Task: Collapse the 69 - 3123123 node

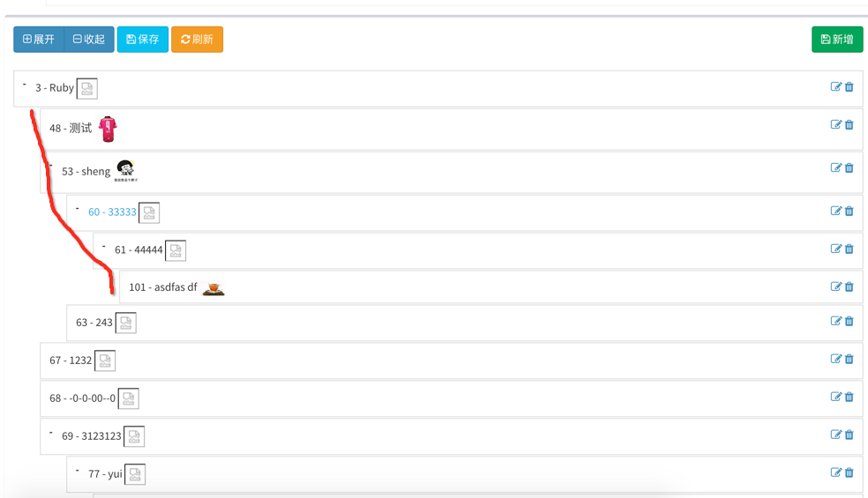Action: (51, 433)
